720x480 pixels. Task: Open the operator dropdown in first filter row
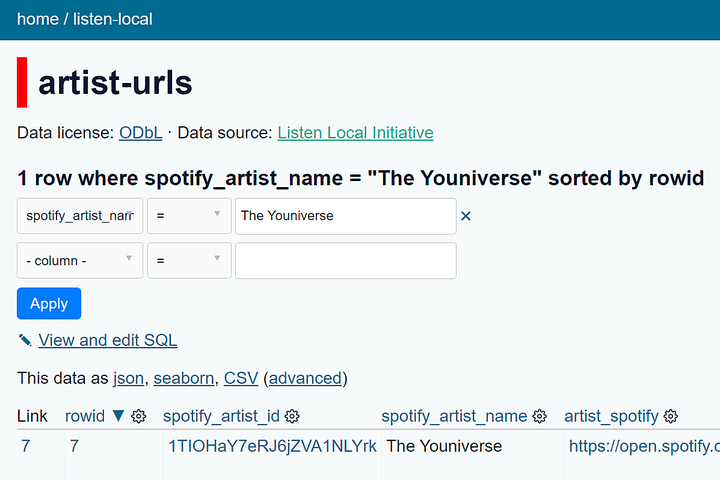(189, 216)
